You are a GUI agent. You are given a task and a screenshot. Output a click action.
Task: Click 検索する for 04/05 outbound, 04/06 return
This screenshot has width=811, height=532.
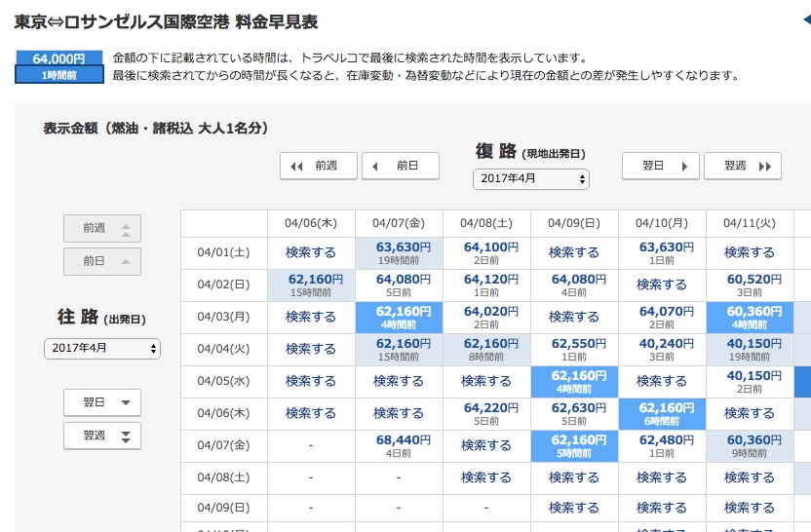tap(311, 382)
